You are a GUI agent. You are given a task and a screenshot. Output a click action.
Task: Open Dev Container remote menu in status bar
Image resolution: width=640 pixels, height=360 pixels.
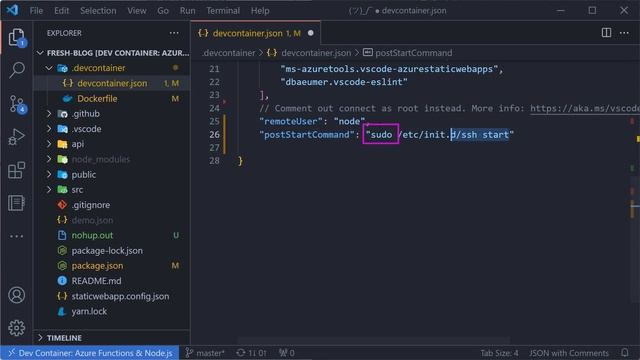click(x=90, y=353)
